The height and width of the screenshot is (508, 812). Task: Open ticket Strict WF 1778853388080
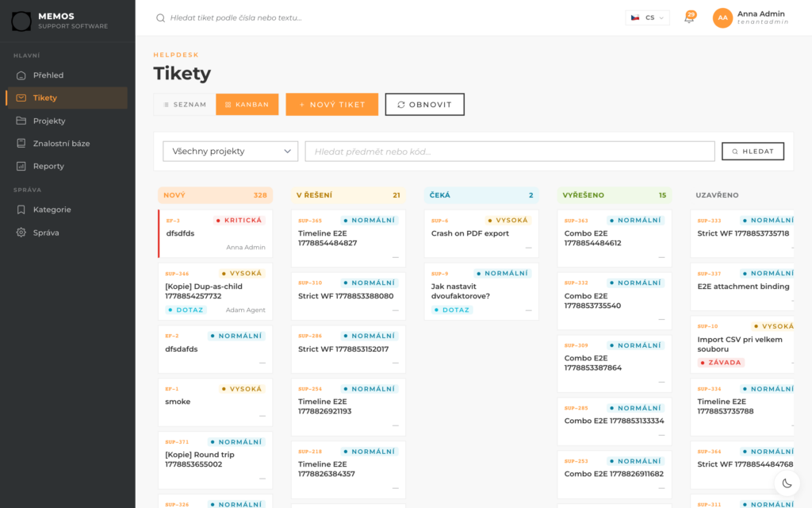pos(348,297)
